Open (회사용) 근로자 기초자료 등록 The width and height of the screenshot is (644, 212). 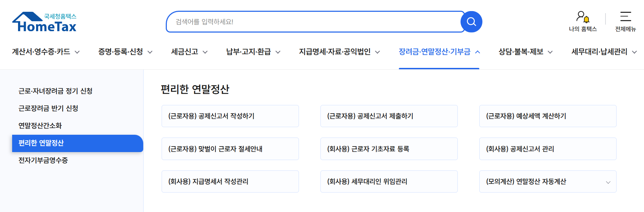pos(389,149)
